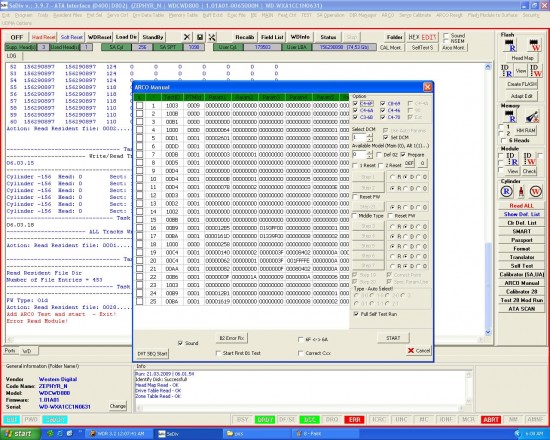The width and height of the screenshot is (550, 440).
Task: Open the Resident Files menu
Action: point(67,15)
